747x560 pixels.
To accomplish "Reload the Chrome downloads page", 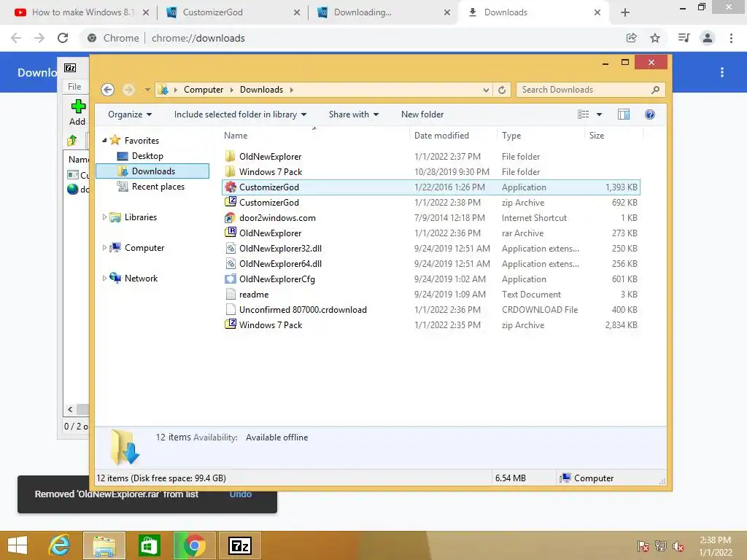I will [63, 38].
